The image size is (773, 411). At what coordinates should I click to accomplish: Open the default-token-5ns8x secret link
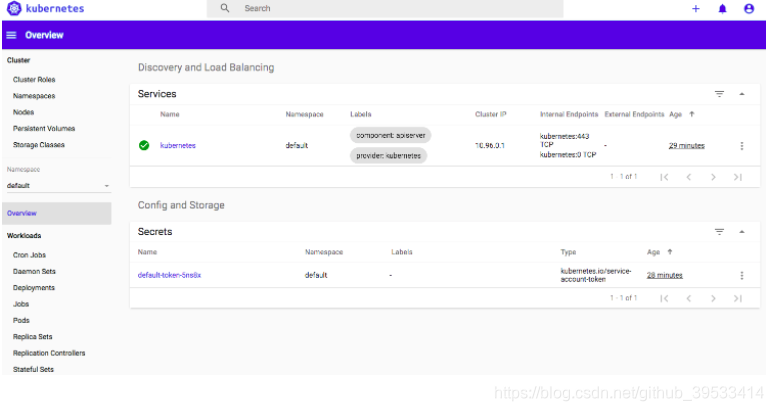click(x=169, y=275)
